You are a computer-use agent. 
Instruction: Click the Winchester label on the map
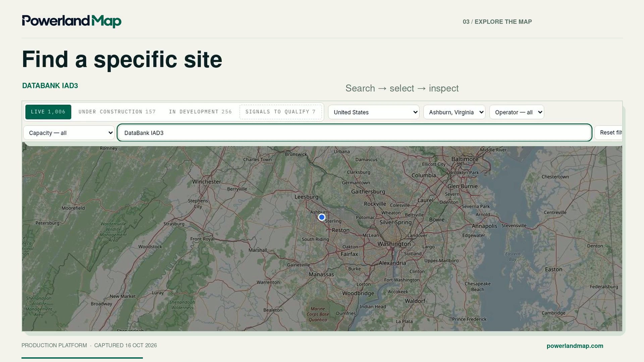(x=207, y=182)
